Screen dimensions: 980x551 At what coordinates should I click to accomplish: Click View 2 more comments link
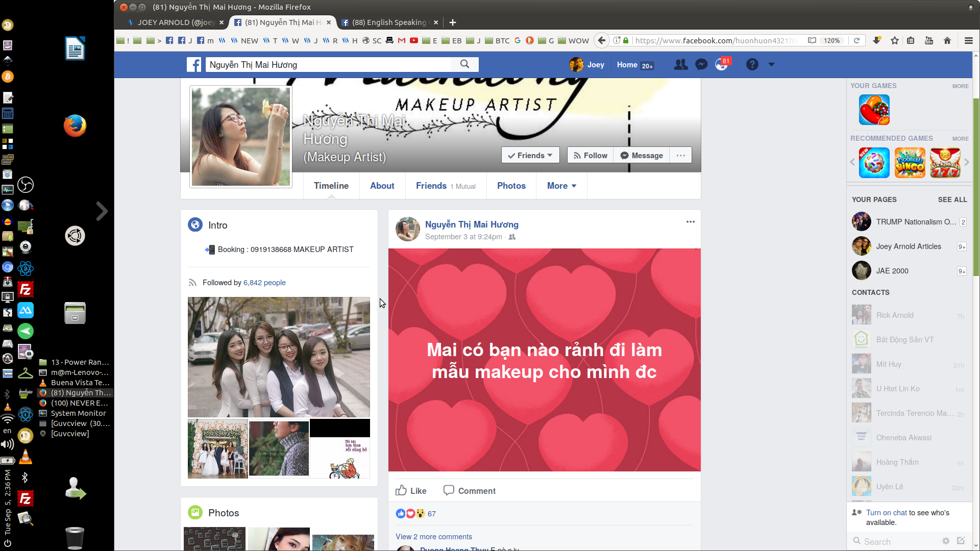pos(434,537)
